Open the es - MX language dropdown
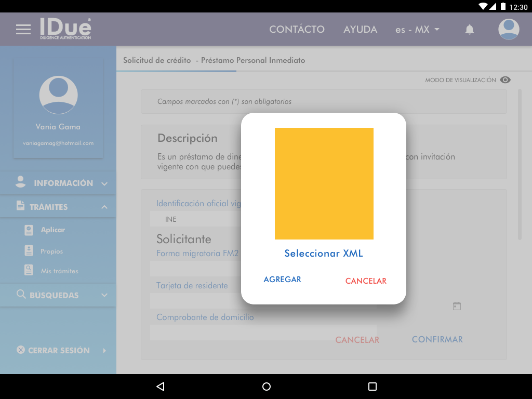The image size is (532, 399). point(417,30)
